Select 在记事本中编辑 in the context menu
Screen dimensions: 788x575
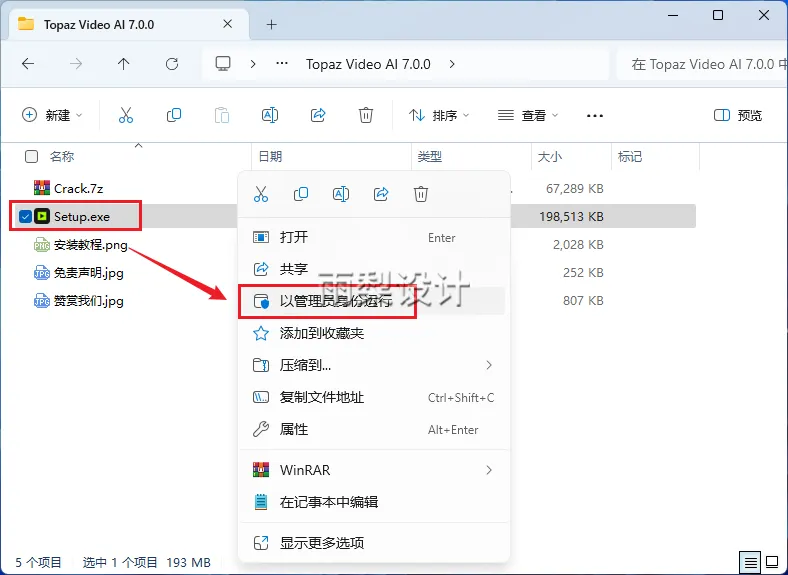tap(373, 502)
